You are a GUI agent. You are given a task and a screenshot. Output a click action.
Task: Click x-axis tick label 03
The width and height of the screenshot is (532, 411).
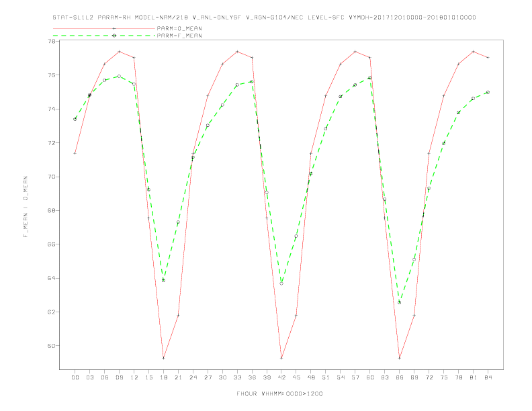(x=90, y=377)
